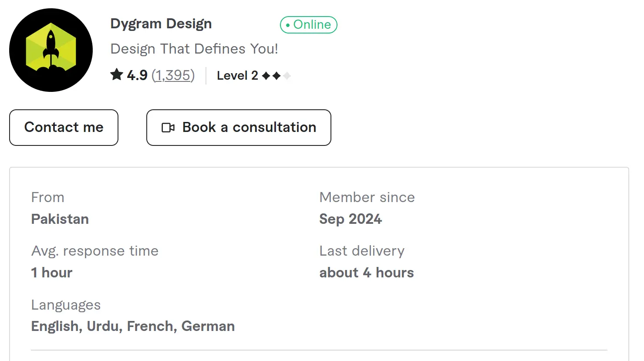Click the 1 hour response time value
The width and height of the screenshot is (644, 361).
click(52, 273)
